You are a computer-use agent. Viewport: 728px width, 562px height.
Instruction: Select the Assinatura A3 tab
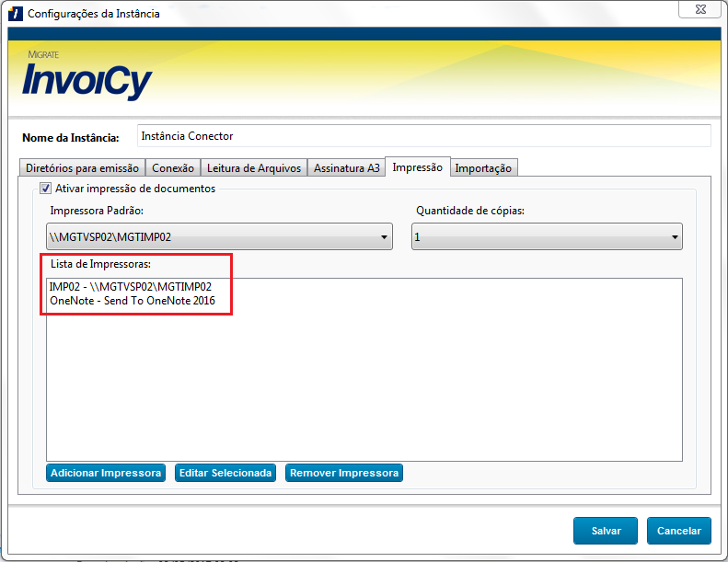(x=346, y=168)
